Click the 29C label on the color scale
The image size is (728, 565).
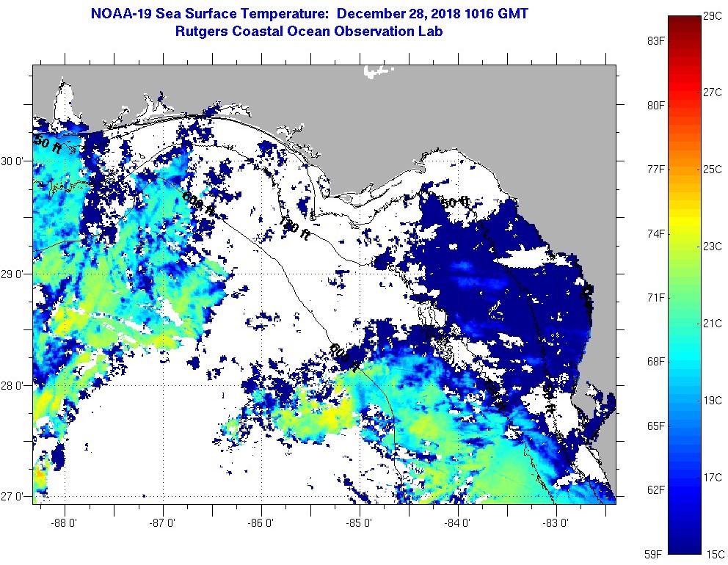(x=712, y=15)
